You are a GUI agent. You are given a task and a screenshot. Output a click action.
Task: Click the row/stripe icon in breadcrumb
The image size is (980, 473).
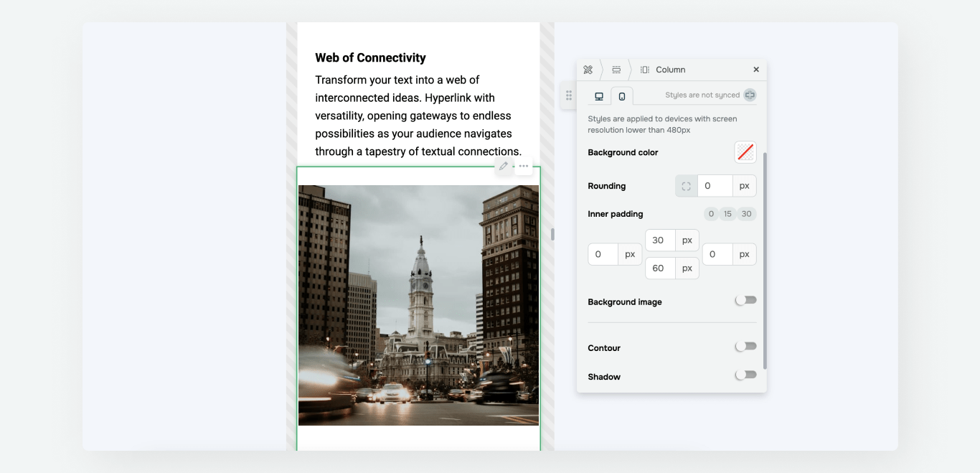tap(616, 70)
